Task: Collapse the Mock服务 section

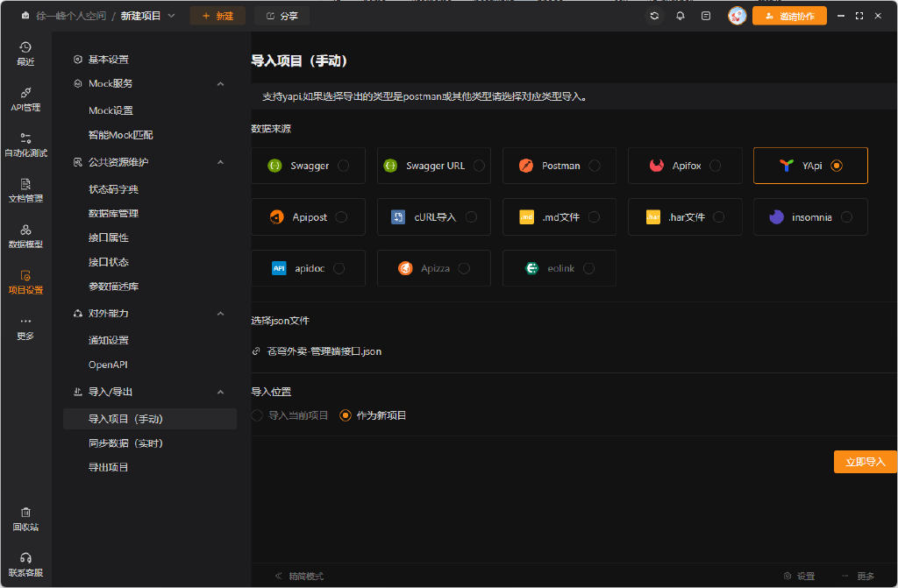Action: coord(220,83)
